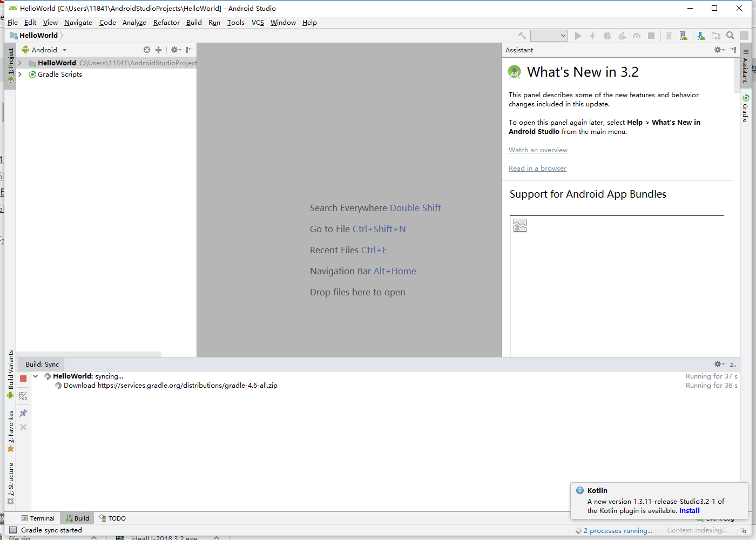
Task: Click Toggle view icon in Build panel
Action: 23,396
